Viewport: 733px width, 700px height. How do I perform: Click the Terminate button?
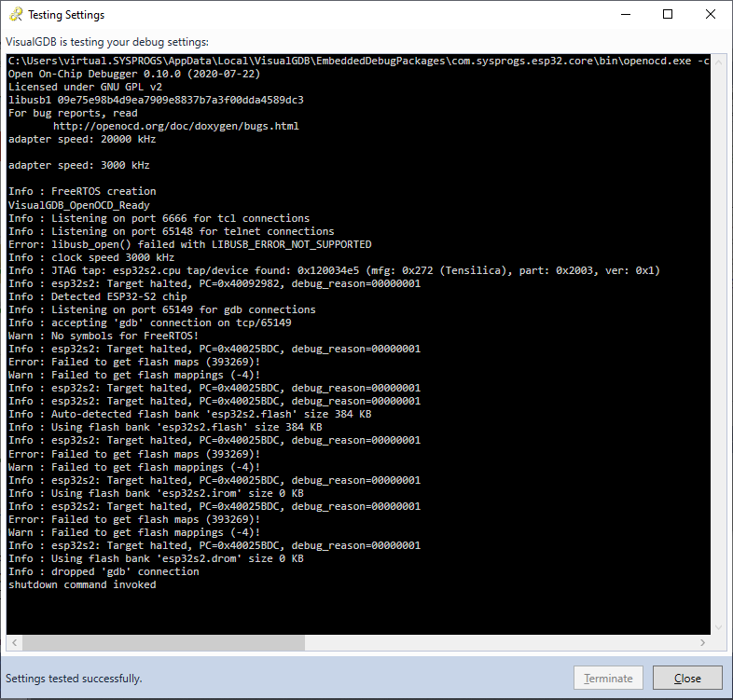click(608, 678)
